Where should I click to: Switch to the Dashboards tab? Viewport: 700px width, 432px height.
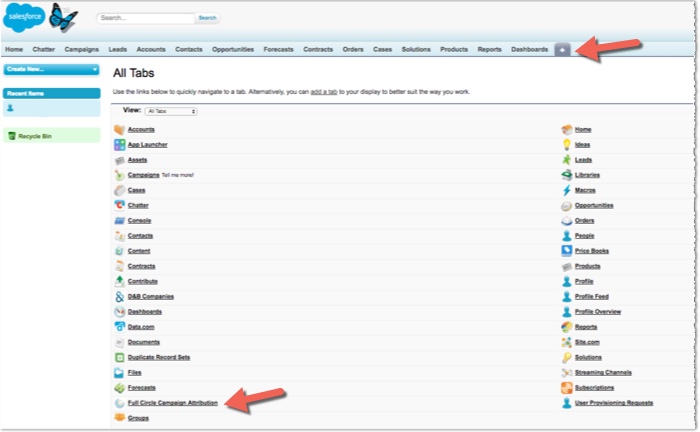(529, 49)
